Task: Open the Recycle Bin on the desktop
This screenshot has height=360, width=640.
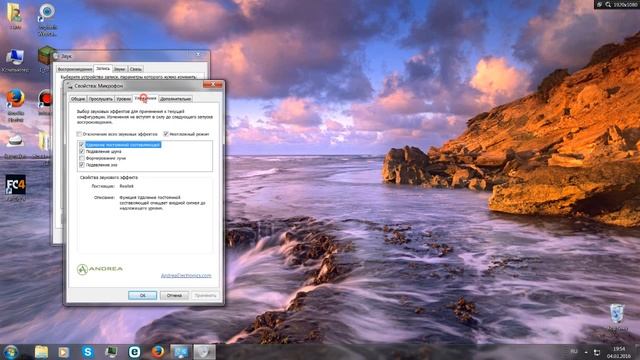Action: tap(617, 318)
